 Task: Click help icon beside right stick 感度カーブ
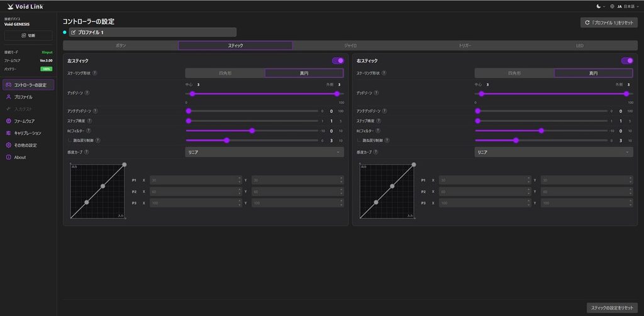[376, 152]
